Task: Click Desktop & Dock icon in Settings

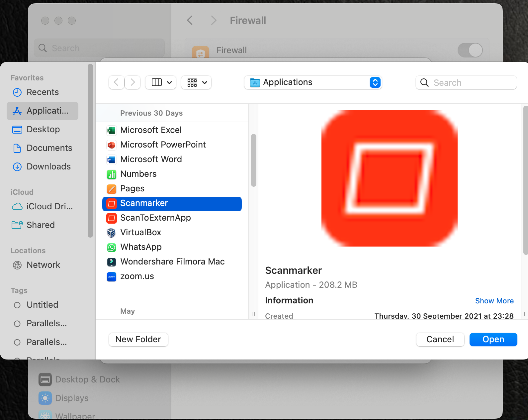Action: click(45, 379)
